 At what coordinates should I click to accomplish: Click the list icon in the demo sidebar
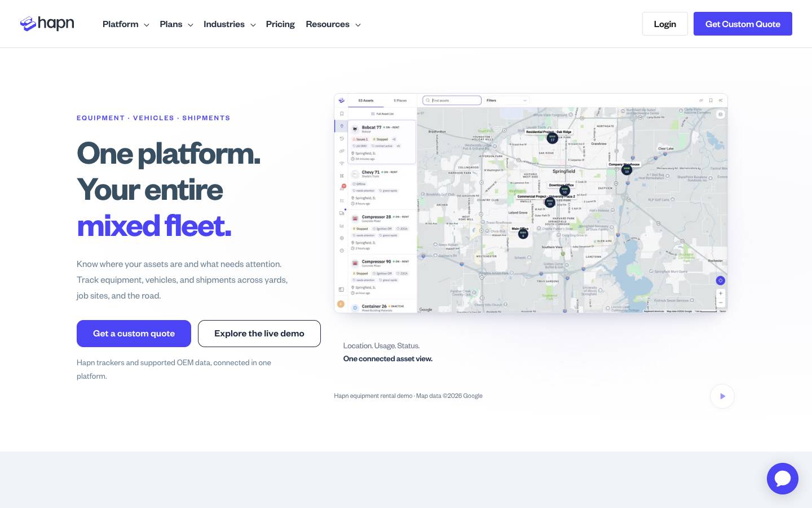click(x=342, y=200)
